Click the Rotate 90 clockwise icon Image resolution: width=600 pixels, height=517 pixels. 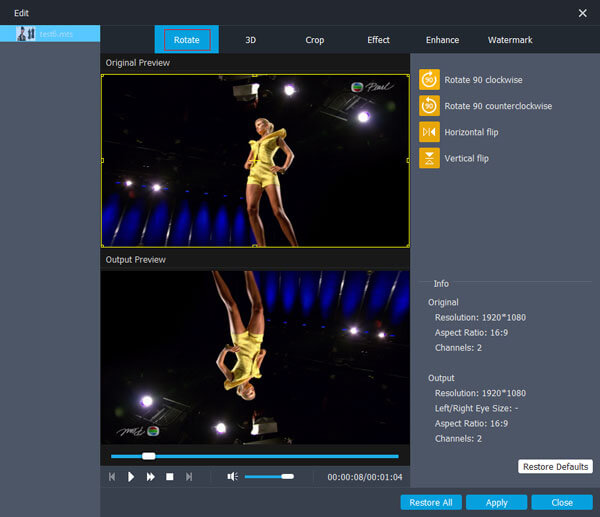point(429,80)
